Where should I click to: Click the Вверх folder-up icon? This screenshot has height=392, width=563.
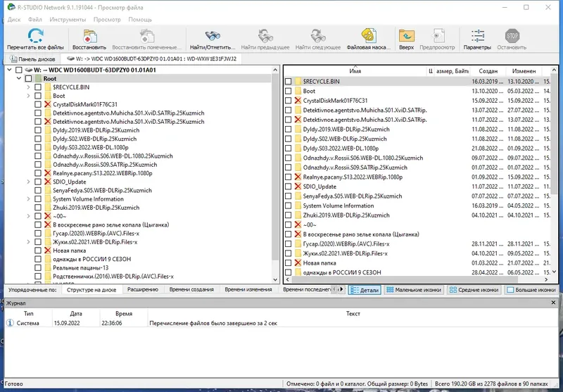[407, 36]
